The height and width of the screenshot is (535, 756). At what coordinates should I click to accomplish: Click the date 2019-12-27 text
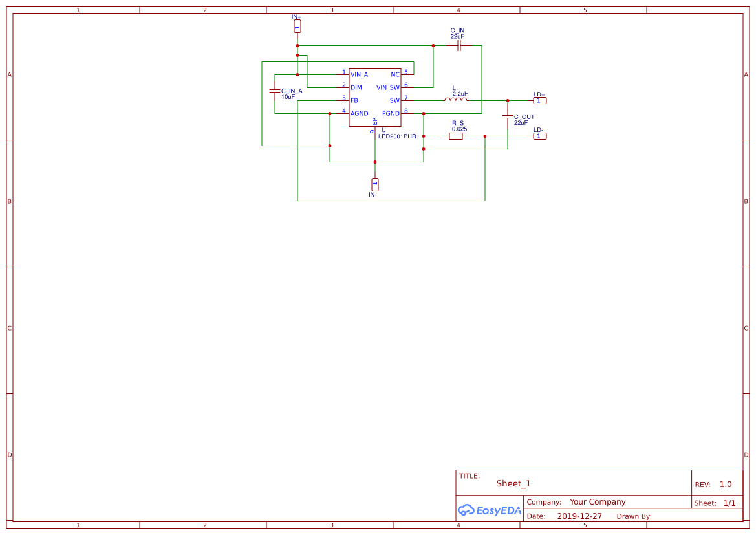click(x=581, y=516)
